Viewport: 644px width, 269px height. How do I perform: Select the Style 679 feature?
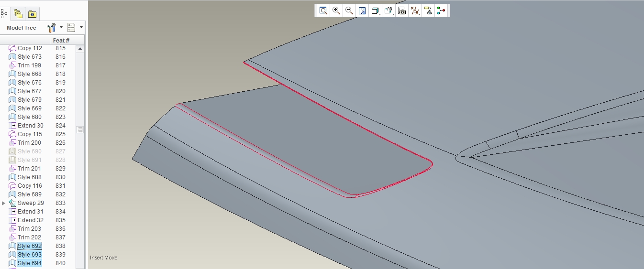pyautogui.click(x=30, y=100)
